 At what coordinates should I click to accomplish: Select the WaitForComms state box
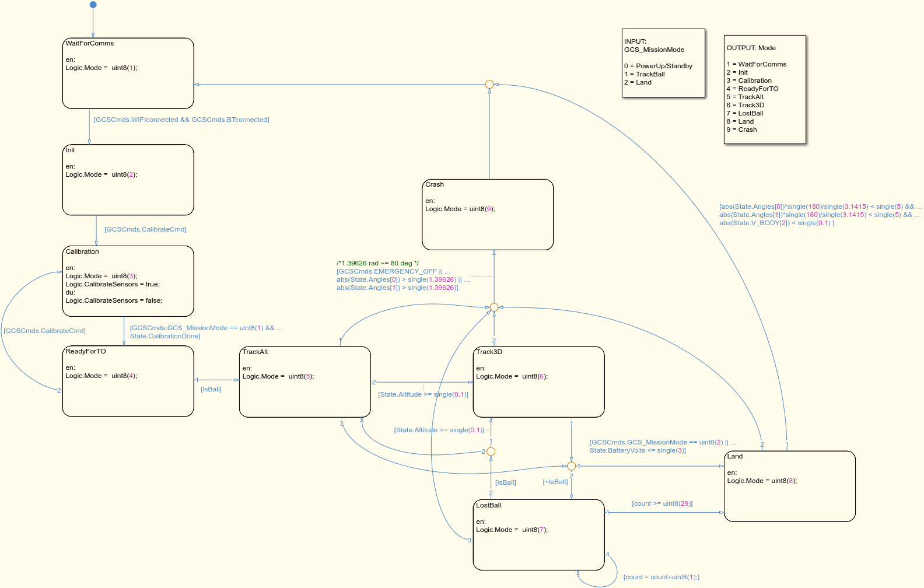coord(128,73)
